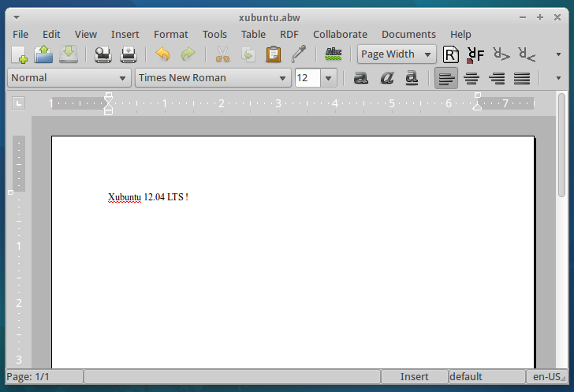Click the Insert mode status bar field
Image resolution: width=574 pixels, height=392 pixels.
(x=415, y=376)
